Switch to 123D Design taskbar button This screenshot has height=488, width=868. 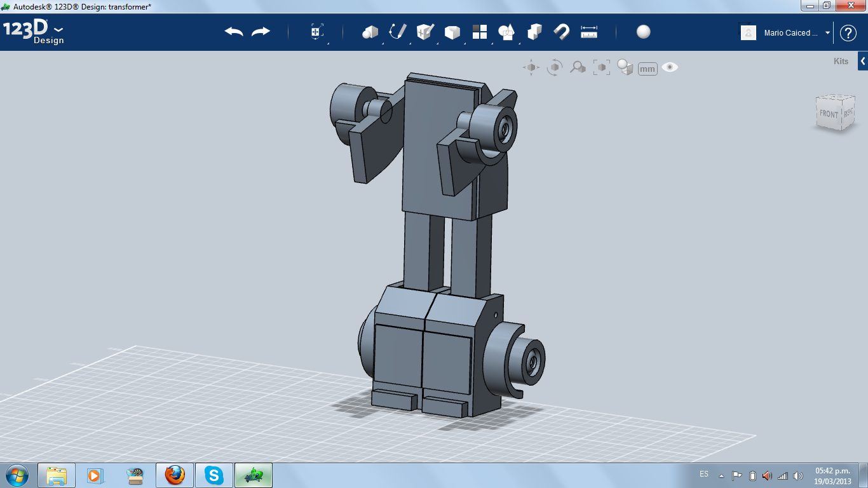pos(254,475)
